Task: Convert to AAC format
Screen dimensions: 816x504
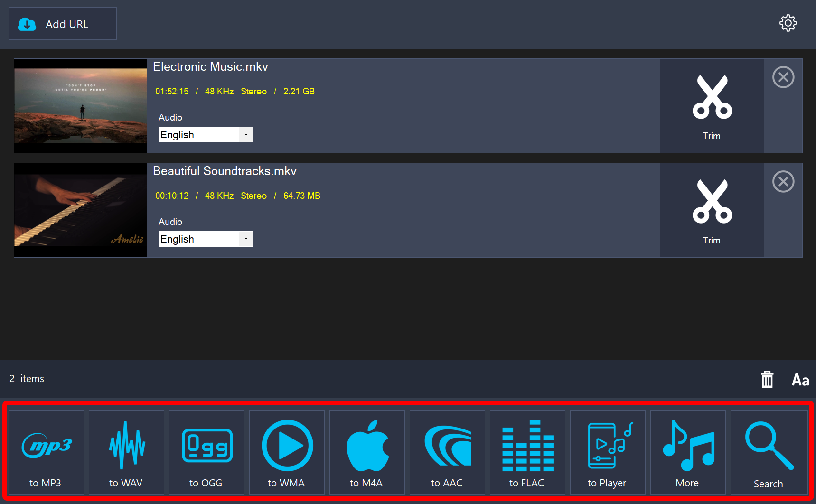Action: (447, 452)
